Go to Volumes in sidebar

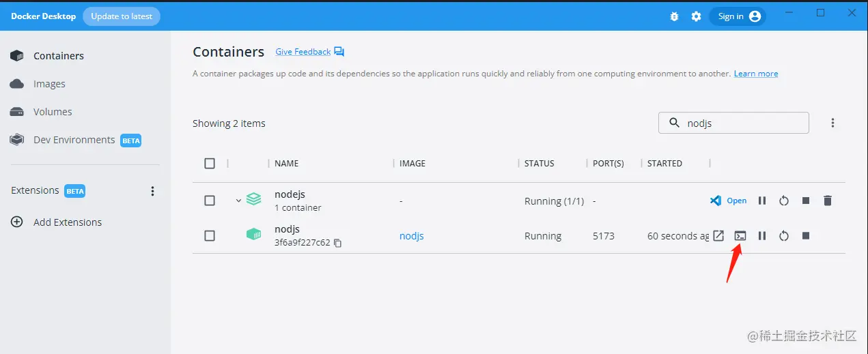[x=53, y=112]
